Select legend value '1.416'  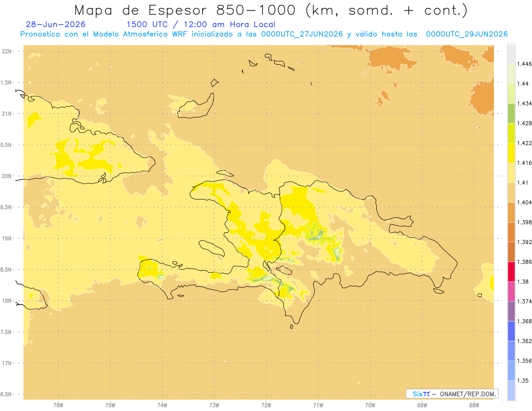tap(525, 163)
